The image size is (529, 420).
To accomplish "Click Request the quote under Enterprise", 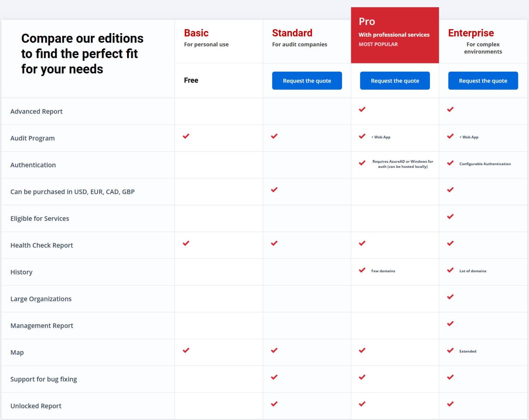I will (x=483, y=81).
